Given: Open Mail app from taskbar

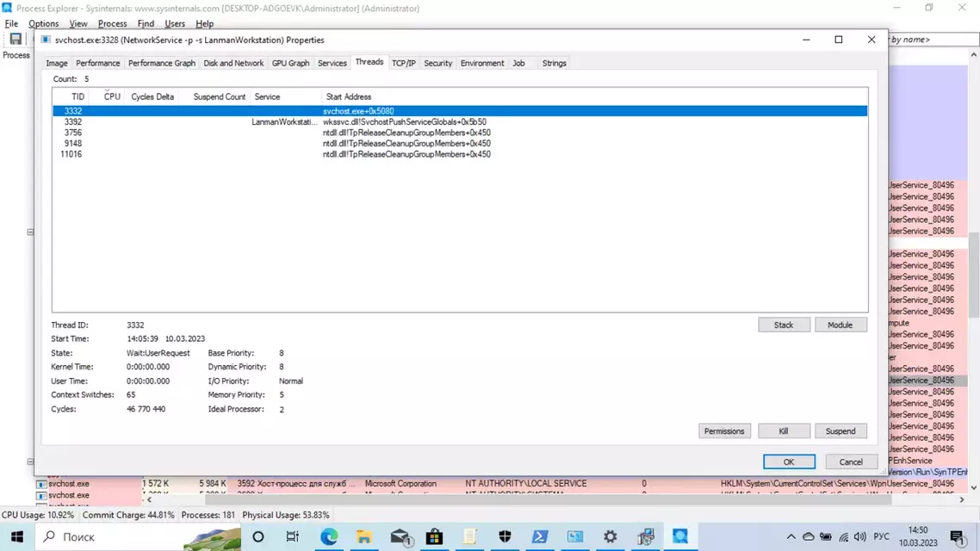Looking at the screenshot, I should (x=400, y=536).
